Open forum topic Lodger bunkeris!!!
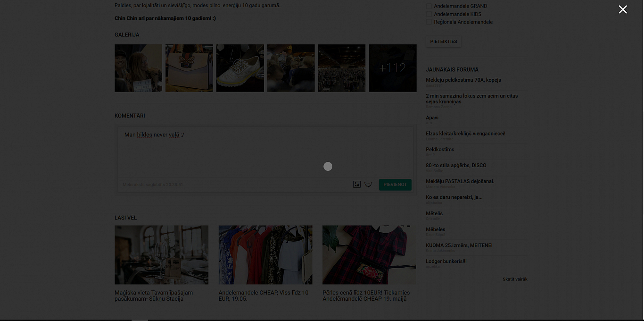This screenshot has height=321, width=644. [x=446, y=262]
